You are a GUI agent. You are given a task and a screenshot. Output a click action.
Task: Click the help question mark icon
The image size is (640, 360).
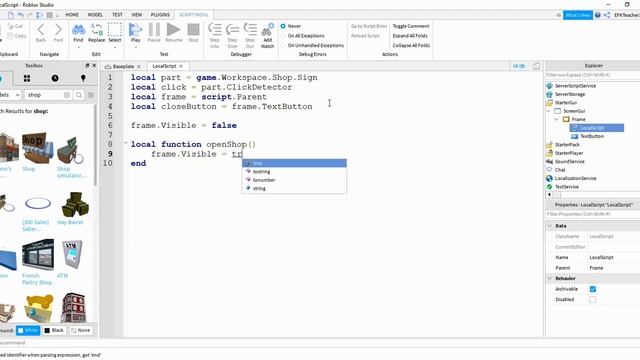[598, 15]
